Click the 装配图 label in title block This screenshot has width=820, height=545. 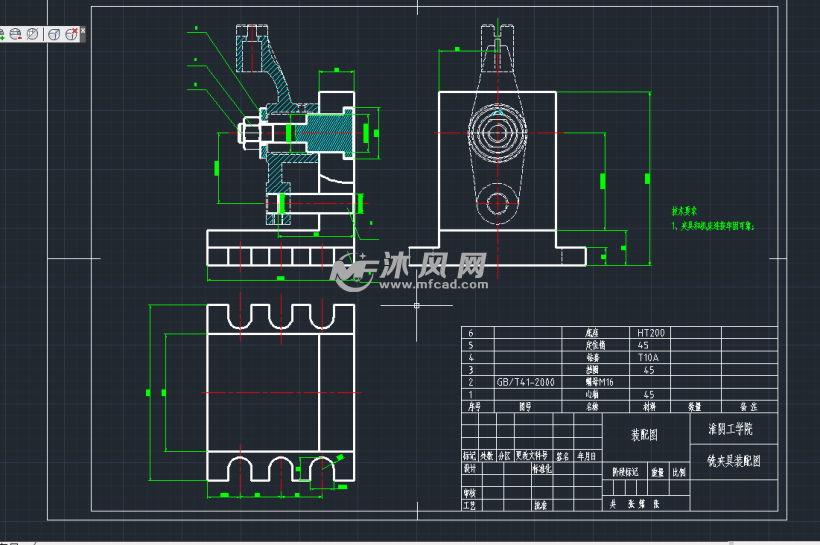point(644,435)
